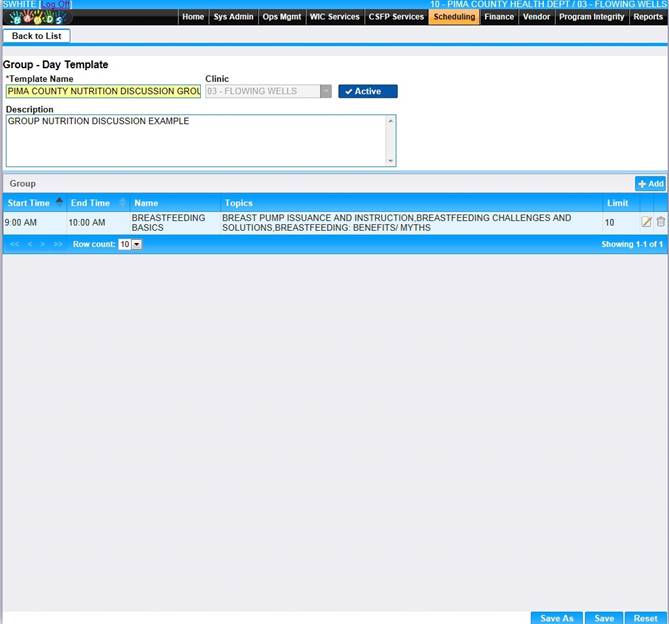Screen dimensions: 669x624
Task: Click the Log Off link
Action: [x=55, y=5]
